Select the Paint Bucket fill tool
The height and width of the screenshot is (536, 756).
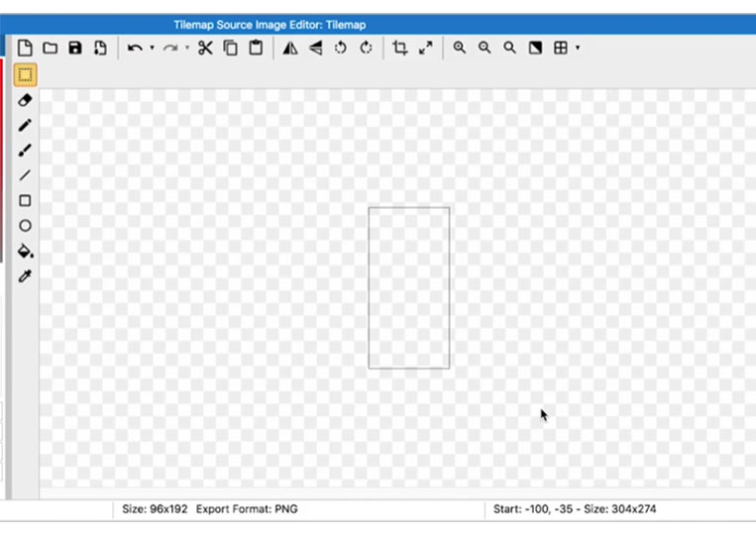click(x=25, y=251)
